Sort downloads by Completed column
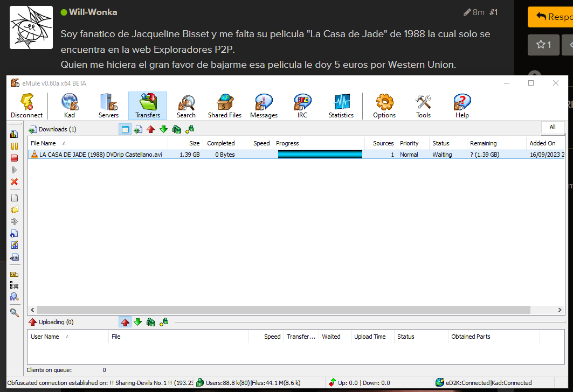 tap(220, 143)
